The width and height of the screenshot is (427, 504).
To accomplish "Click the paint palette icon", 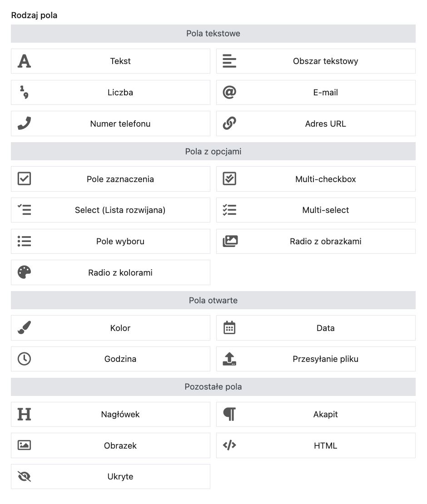I will [24, 272].
